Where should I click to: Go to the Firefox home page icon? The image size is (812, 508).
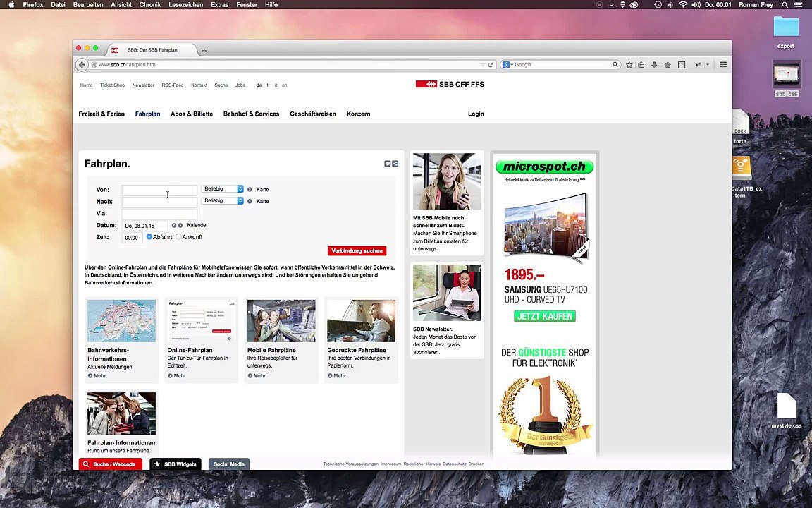pos(668,65)
